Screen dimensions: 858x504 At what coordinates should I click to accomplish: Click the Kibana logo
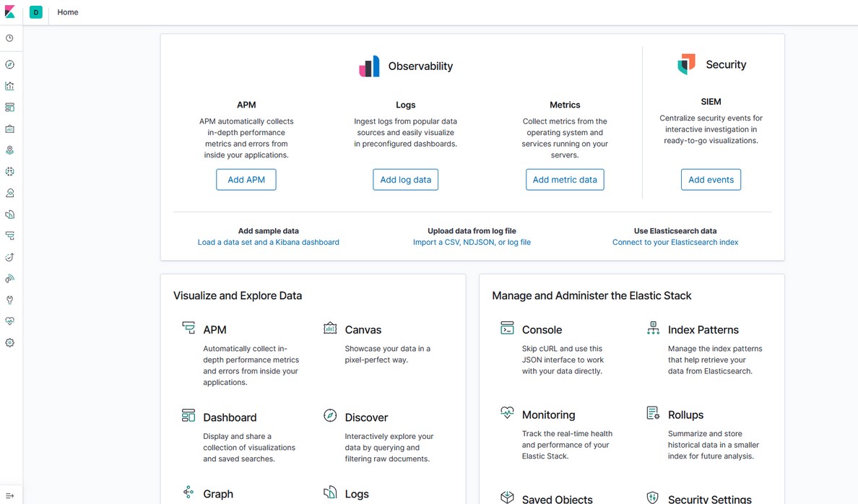10,12
